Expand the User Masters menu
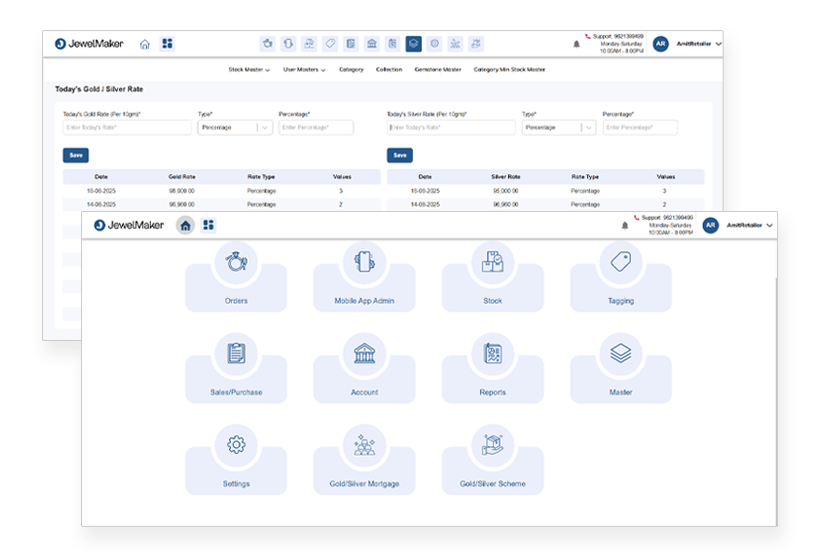Screen dimensions: 819x557 304,69
